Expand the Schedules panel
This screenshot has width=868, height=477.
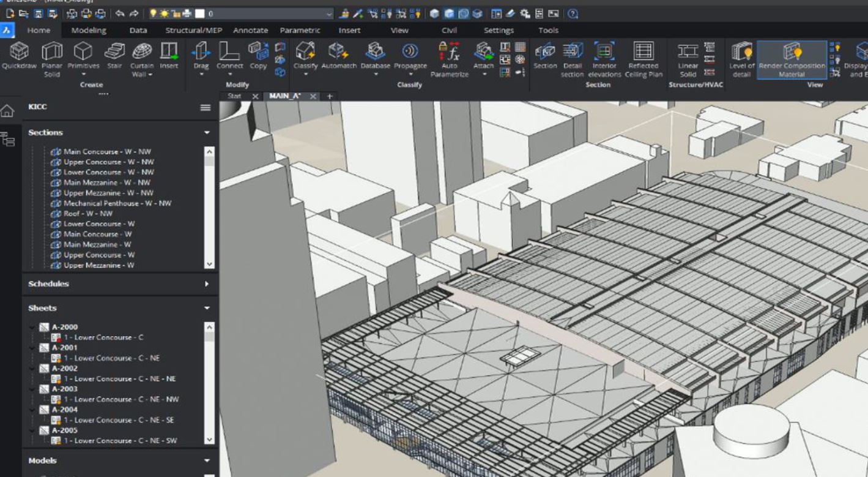pos(207,284)
